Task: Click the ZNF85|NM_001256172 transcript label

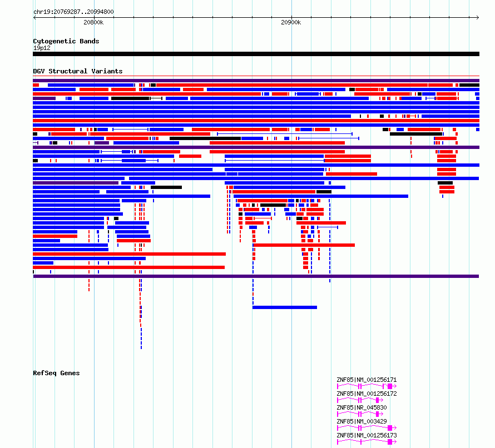Action: 367,394
